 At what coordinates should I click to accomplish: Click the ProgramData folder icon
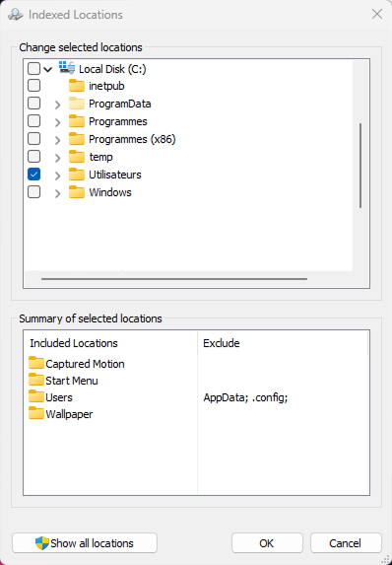pyautogui.click(x=77, y=104)
